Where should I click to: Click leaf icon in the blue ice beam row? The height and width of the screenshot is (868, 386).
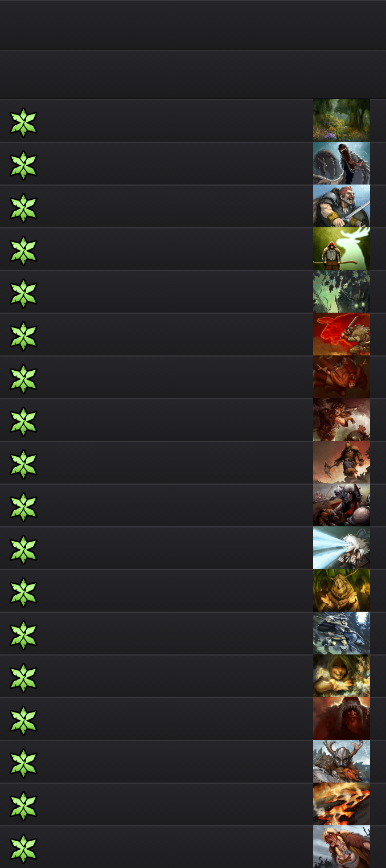pos(23,550)
